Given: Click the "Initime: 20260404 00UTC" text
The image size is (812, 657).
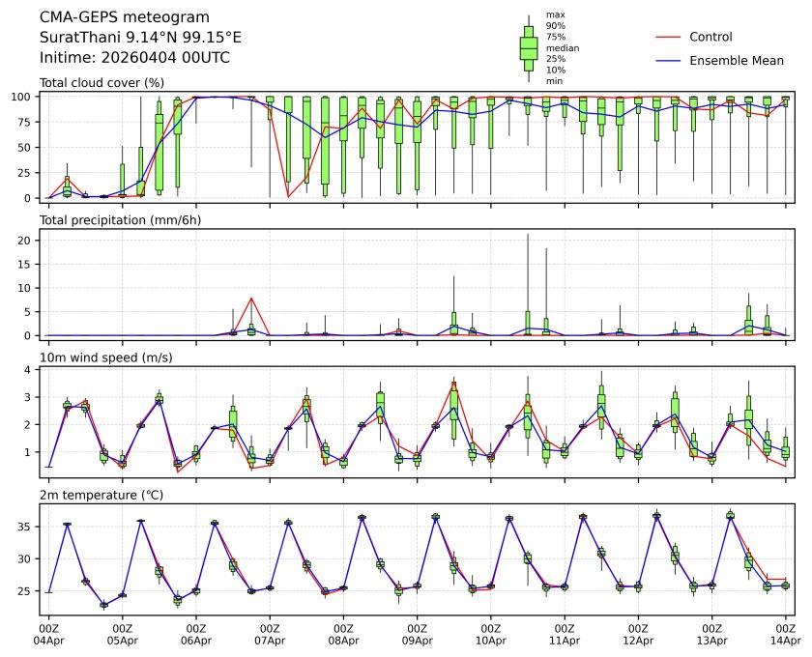Looking at the screenshot, I should coord(134,57).
